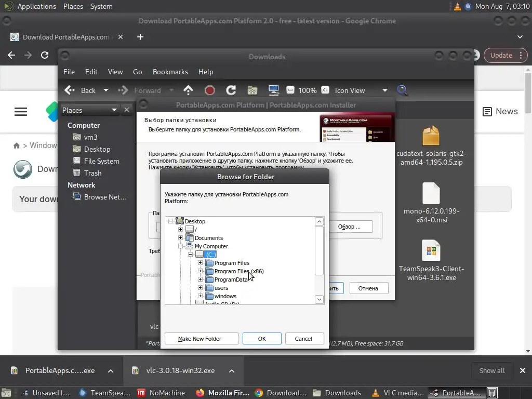The image size is (532, 399).
Task: Collapse the My Computer tree node
Action: (x=180, y=246)
